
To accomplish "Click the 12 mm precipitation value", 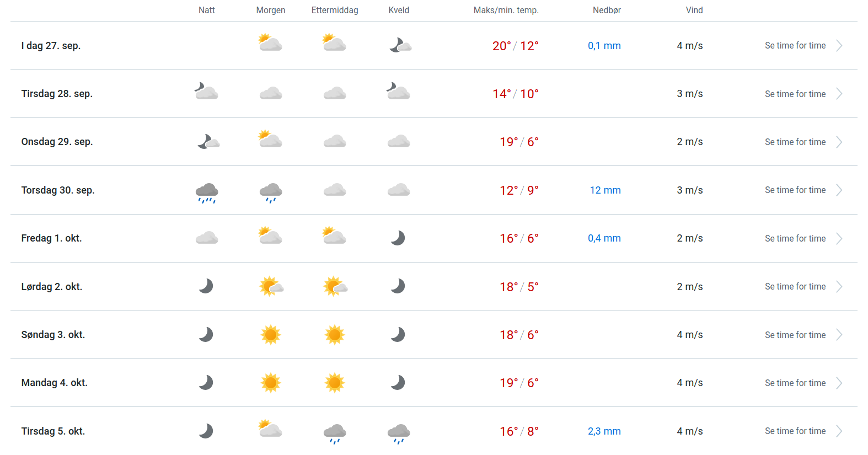I will (x=605, y=190).
